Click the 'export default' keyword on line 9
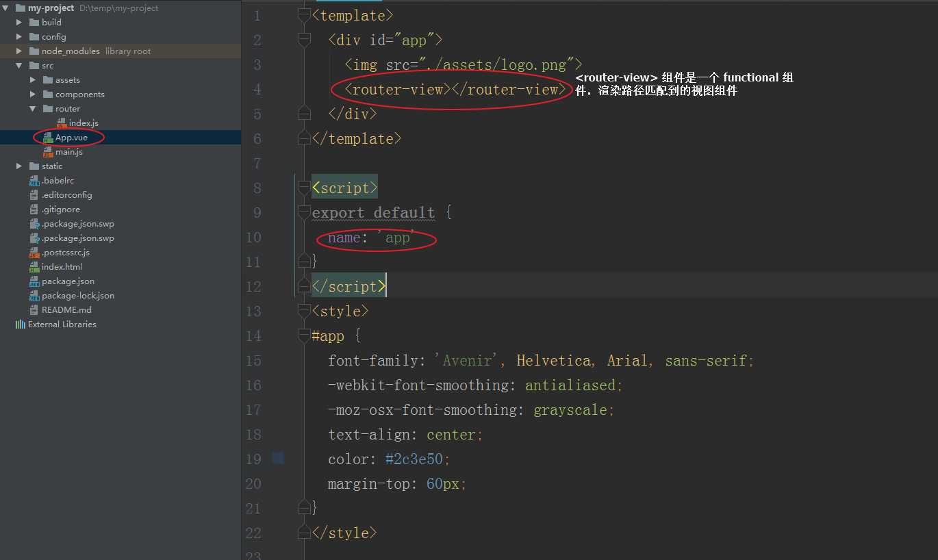This screenshot has width=938, height=560. (373, 213)
